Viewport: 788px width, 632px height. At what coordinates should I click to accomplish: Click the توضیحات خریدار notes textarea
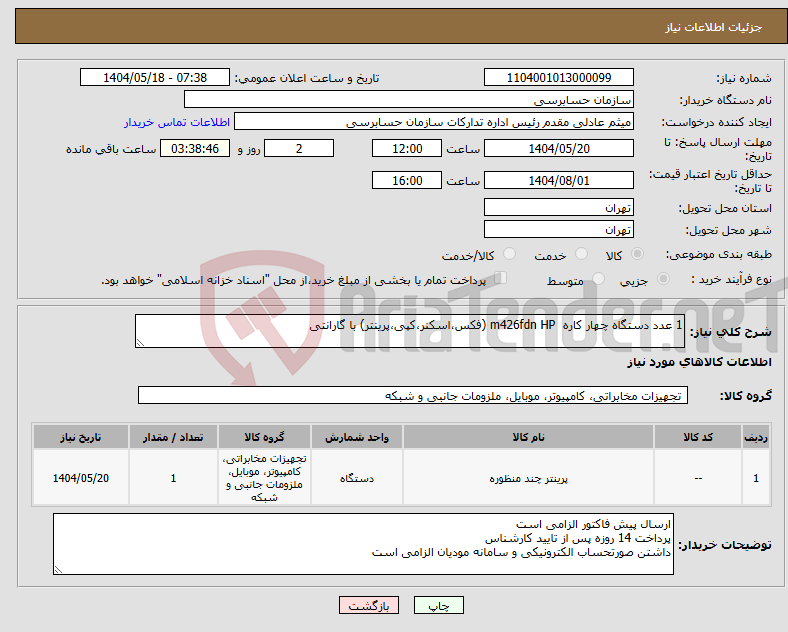tap(363, 544)
